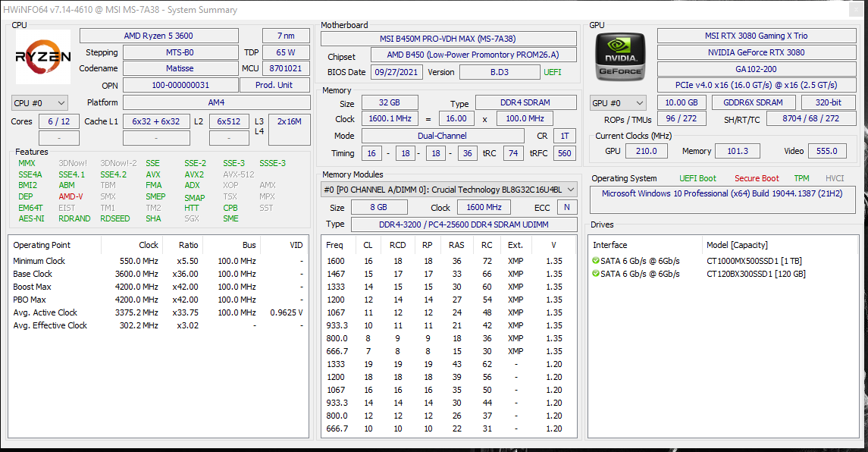Viewport: 868px width, 452px height.
Task: Click the 100-000000031 OPN field
Action: coord(180,85)
